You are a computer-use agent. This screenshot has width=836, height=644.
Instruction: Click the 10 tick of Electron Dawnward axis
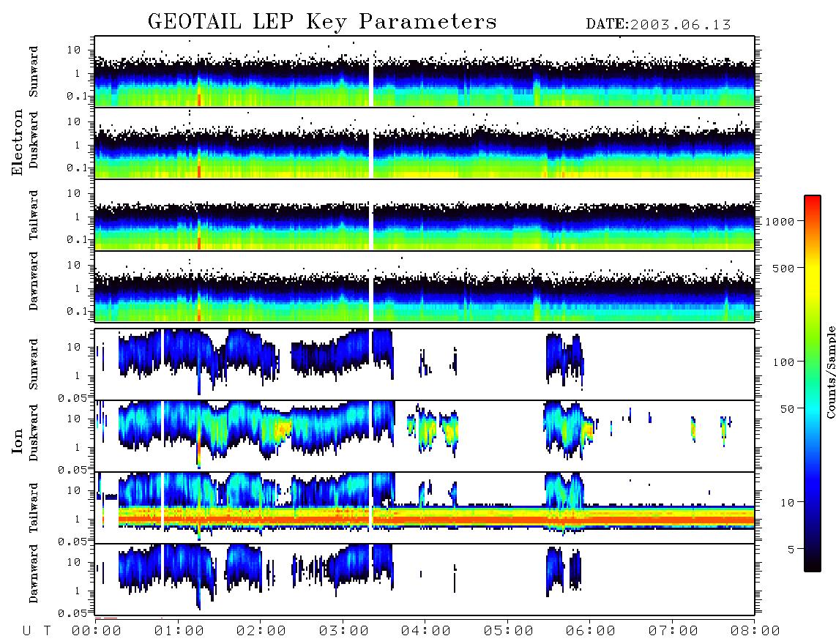74,265
